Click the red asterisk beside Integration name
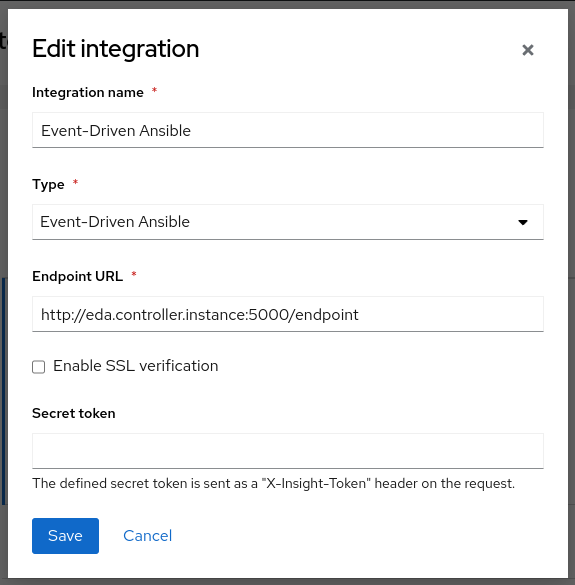The height and width of the screenshot is (585, 575). [x=154, y=90]
